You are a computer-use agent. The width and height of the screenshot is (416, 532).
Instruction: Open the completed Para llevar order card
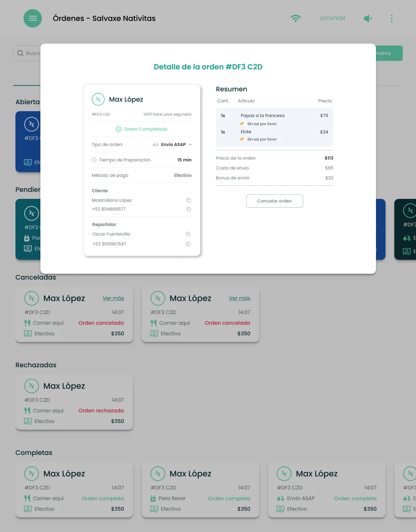[x=200, y=490]
